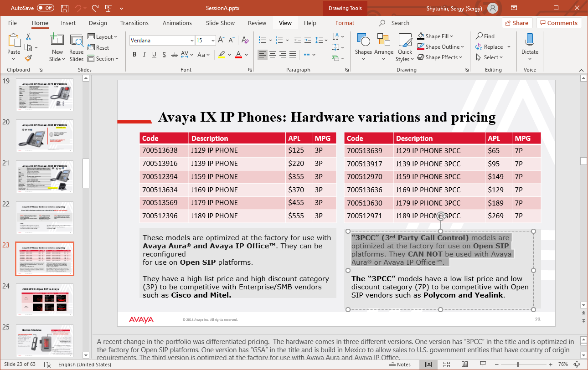This screenshot has height=370, width=588.
Task: Open the Change Case Aa dropdown
Action: (203, 55)
